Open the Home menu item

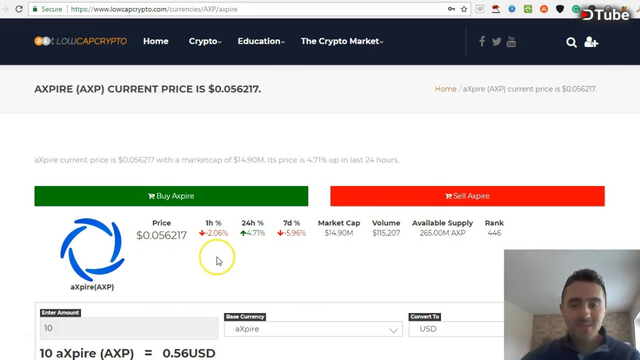click(x=156, y=41)
